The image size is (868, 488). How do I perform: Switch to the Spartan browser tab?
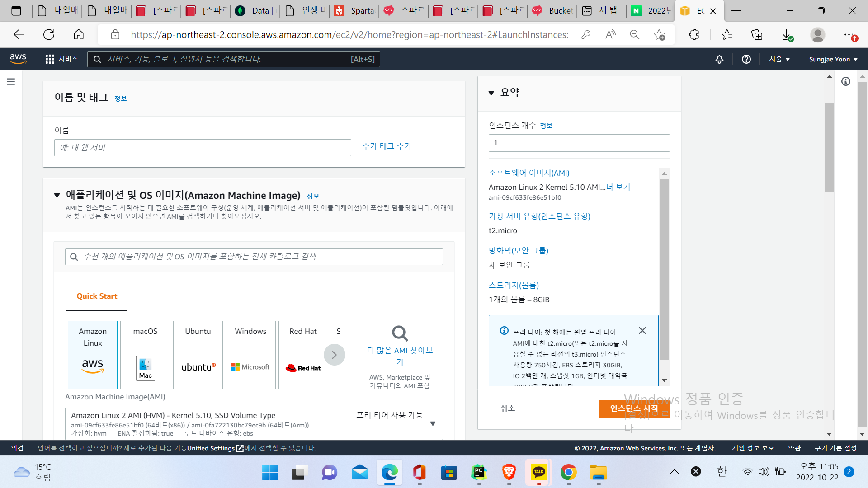[x=354, y=10]
